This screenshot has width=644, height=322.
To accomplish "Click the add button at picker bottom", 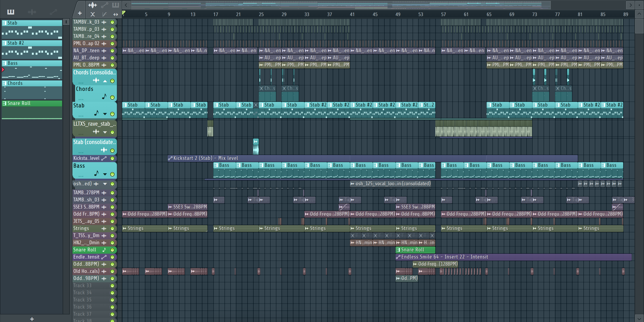I will click(32, 319).
